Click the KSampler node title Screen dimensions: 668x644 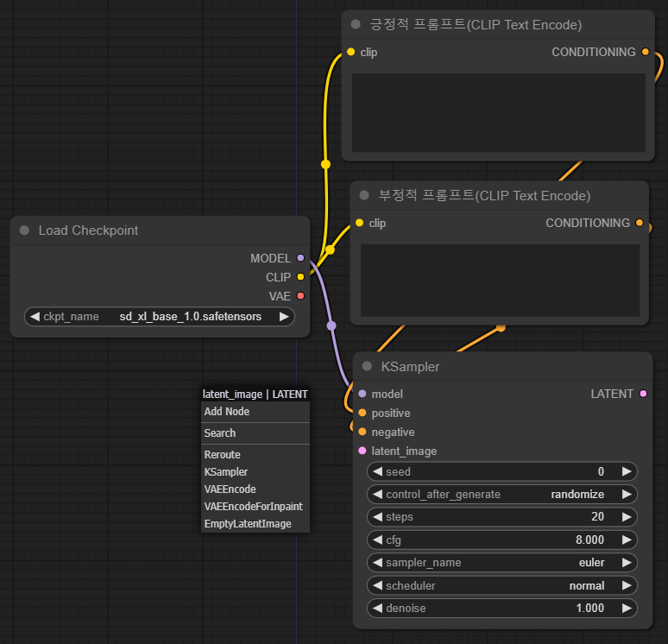410,367
